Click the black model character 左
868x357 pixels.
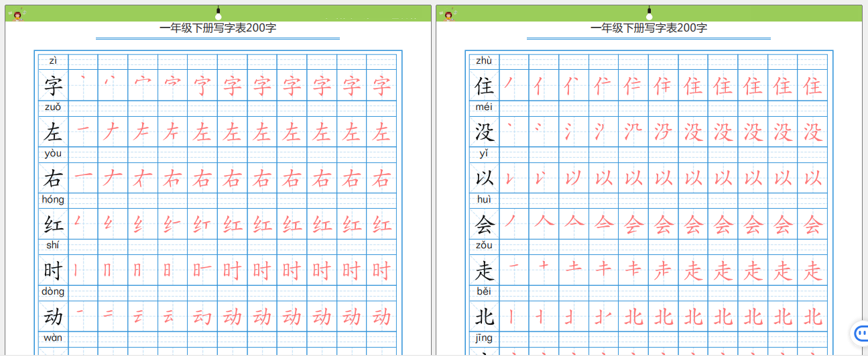[x=53, y=132]
